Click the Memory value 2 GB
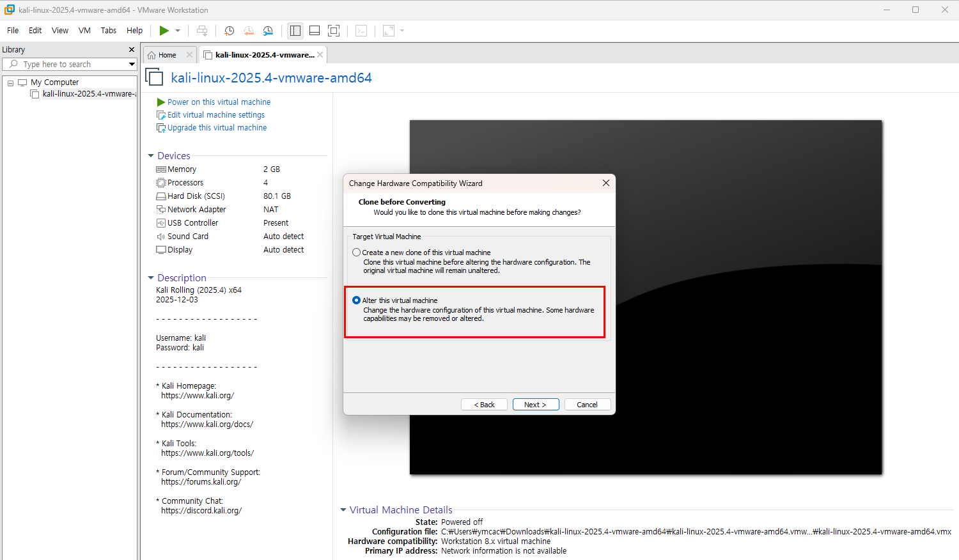This screenshot has height=560, width=959. [x=272, y=169]
